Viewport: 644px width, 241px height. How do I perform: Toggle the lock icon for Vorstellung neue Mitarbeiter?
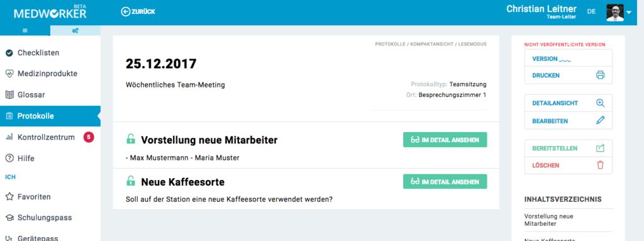[131, 139]
